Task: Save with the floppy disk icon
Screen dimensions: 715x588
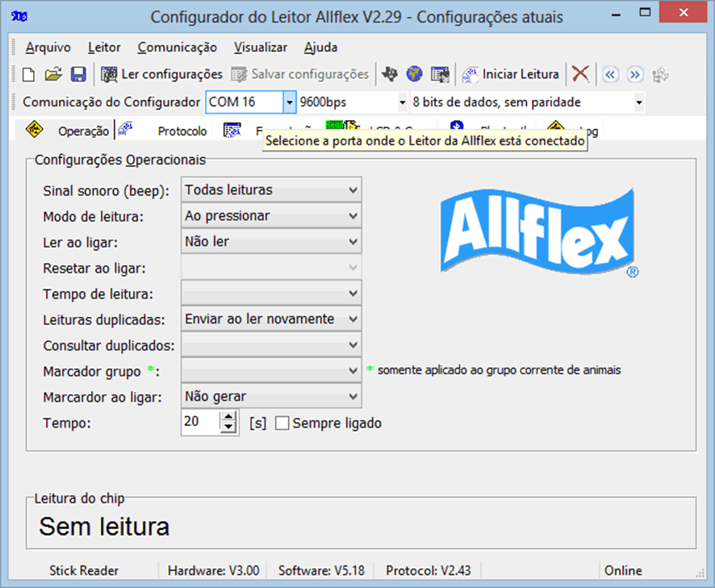Action: pos(78,74)
